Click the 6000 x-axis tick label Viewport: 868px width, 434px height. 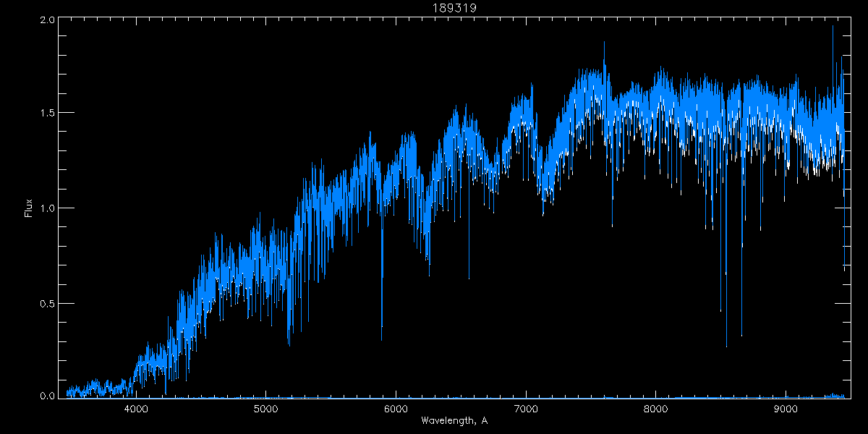pos(396,409)
